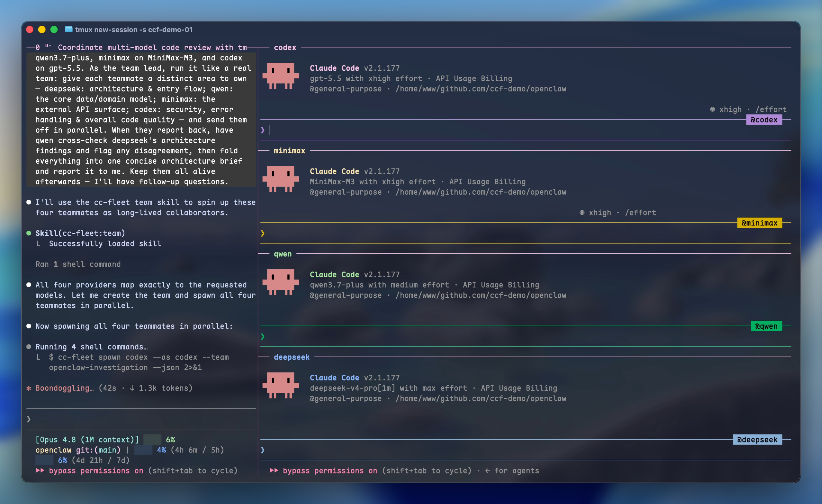Image resolution: width=822 pixels, height=504 pixels.
Task: Click the '[Opus 4.8 (1M context)]' status text
Action: (x=87, y=440)
